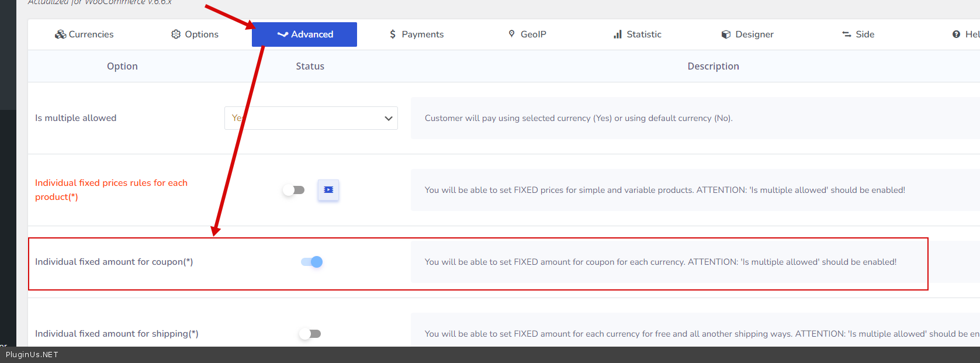
Task: Click the Status column header
Action: [x=310, y=66]
